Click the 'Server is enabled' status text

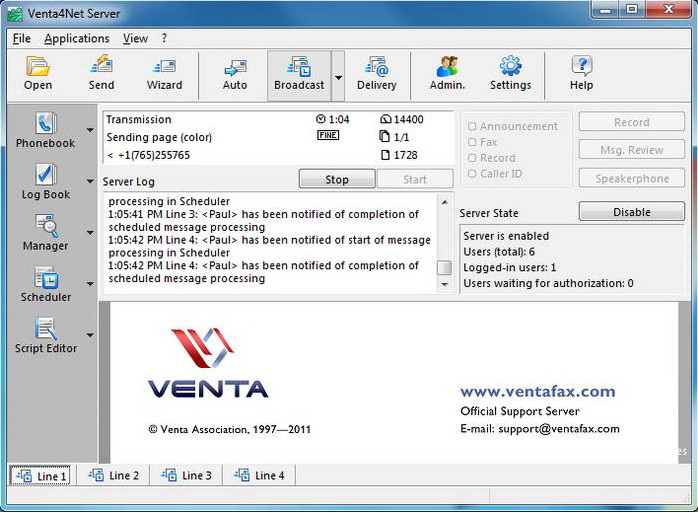point(506,236)
